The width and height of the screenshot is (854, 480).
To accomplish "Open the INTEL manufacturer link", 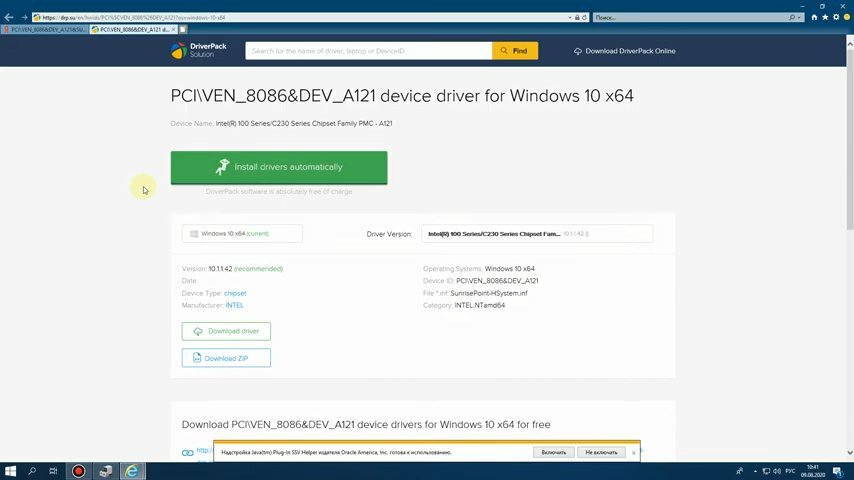I will pyautogui.click(x=235, y=305).
